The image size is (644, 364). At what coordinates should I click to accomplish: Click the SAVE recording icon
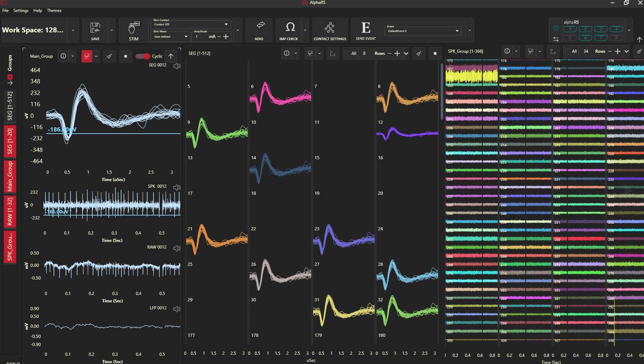(95, 28)
